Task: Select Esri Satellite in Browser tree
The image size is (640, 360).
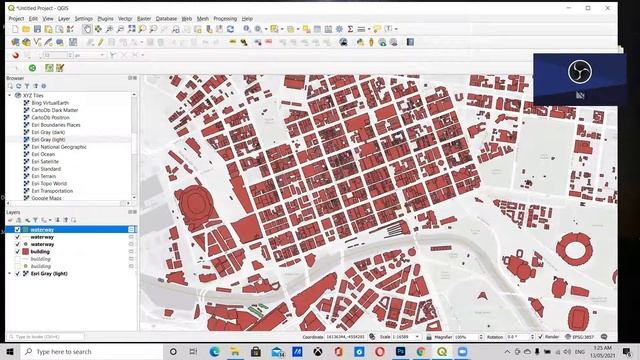Action: pyautogui.click(x=45, y=162)
